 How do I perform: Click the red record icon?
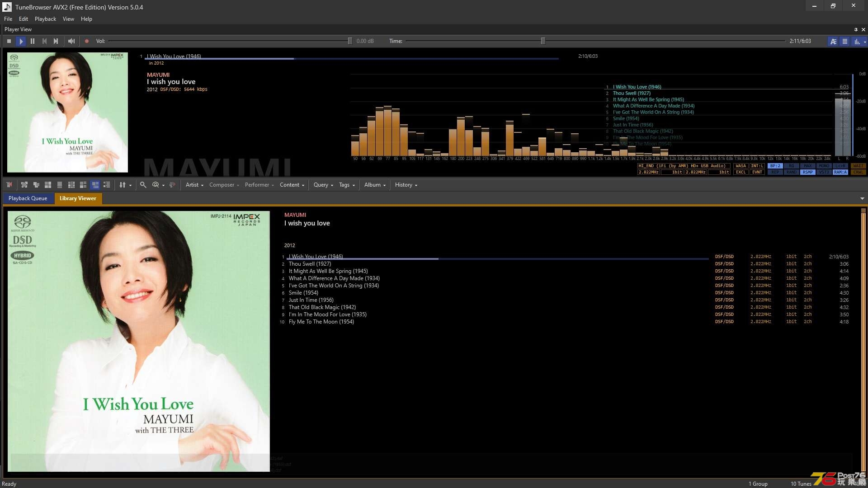coord(87,41)
